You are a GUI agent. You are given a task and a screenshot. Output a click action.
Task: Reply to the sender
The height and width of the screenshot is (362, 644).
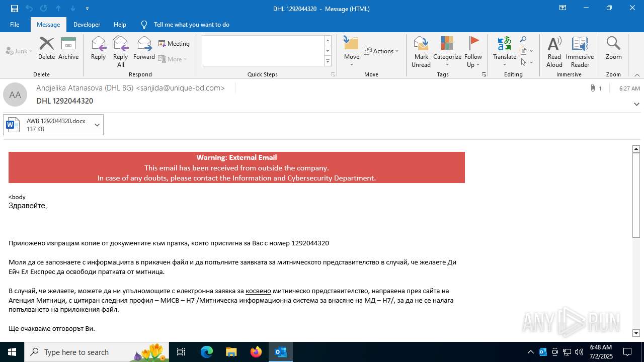click(98, 48)
